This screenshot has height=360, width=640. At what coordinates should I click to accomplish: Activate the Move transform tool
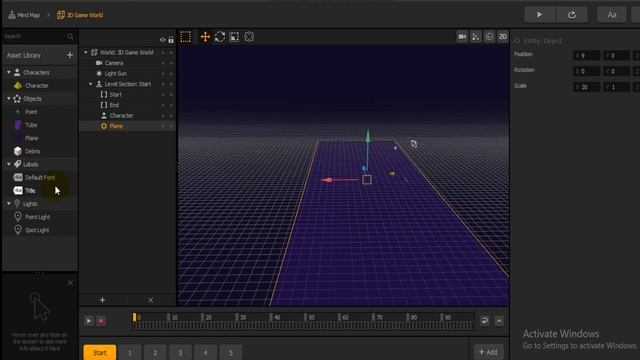coord(205,37)
